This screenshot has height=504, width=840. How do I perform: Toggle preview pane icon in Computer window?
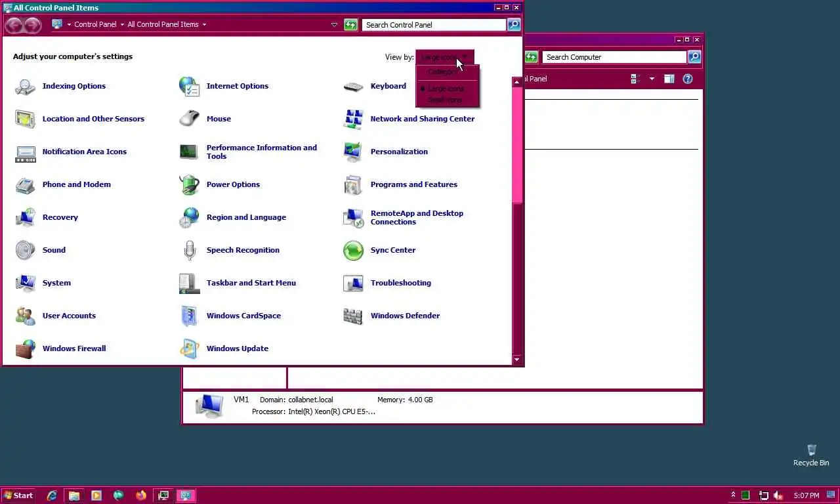[x=669, y=79]
